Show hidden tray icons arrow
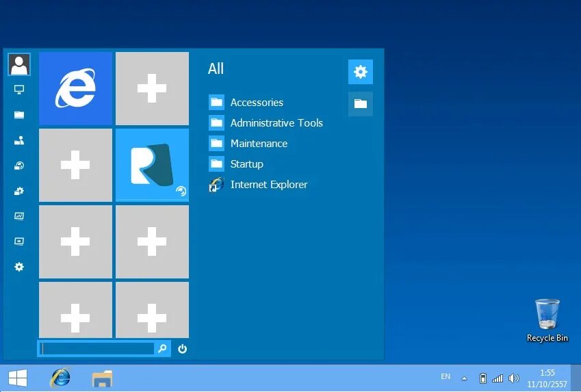Screen dimensions: 581x392 click(x=464, y=379)
